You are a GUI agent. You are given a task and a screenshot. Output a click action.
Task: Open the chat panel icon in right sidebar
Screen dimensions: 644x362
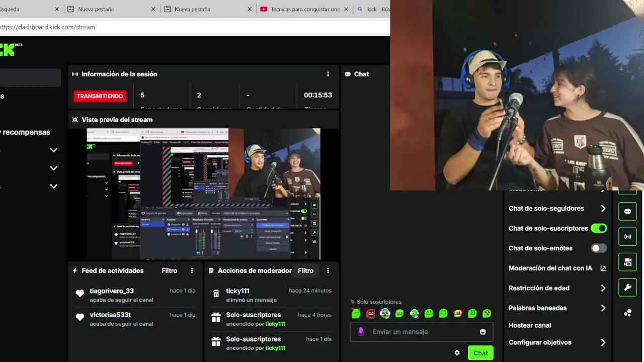tap(627, 212)
